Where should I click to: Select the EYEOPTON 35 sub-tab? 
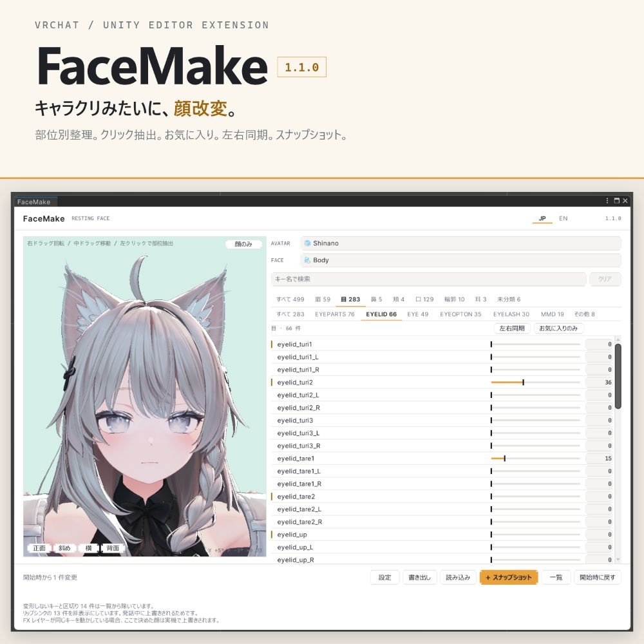point(460,314)
